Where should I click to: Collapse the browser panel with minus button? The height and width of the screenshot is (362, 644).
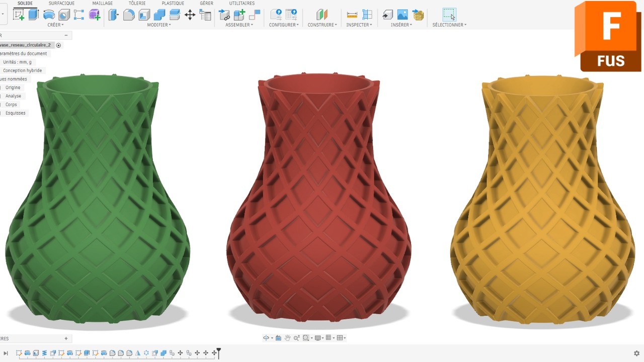66,35
